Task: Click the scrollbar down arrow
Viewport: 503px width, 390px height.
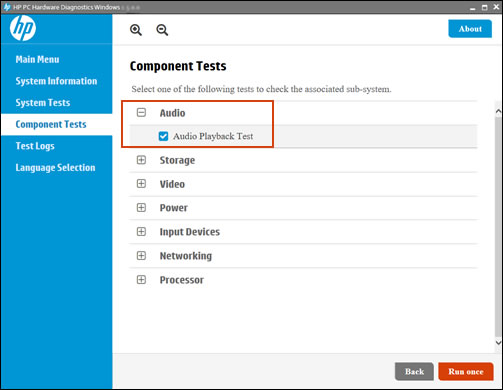Action: point(498,342)
